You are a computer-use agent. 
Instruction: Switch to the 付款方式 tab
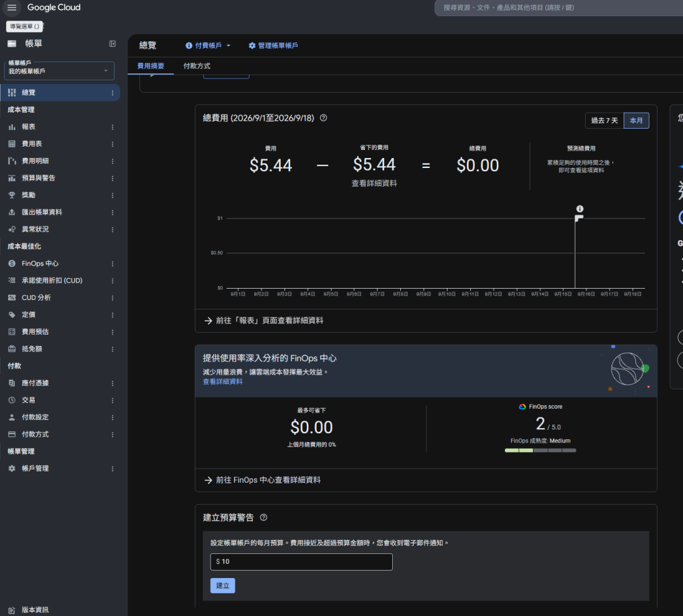coord(197,66)
